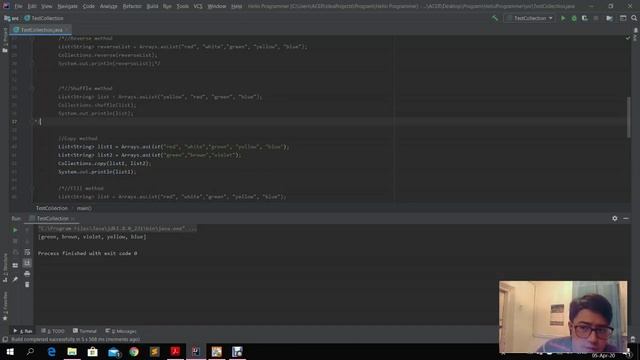Screen dimensions: 640x360
Task: Click 'Process finished with exit code 0' text
Action: (87, 253)
